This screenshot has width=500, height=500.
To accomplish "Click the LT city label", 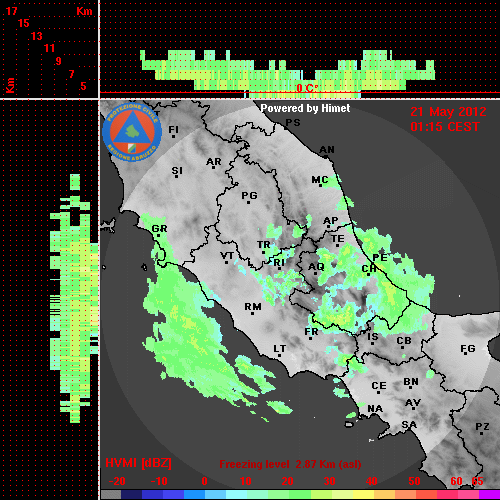I will click(x=280, y=349).
